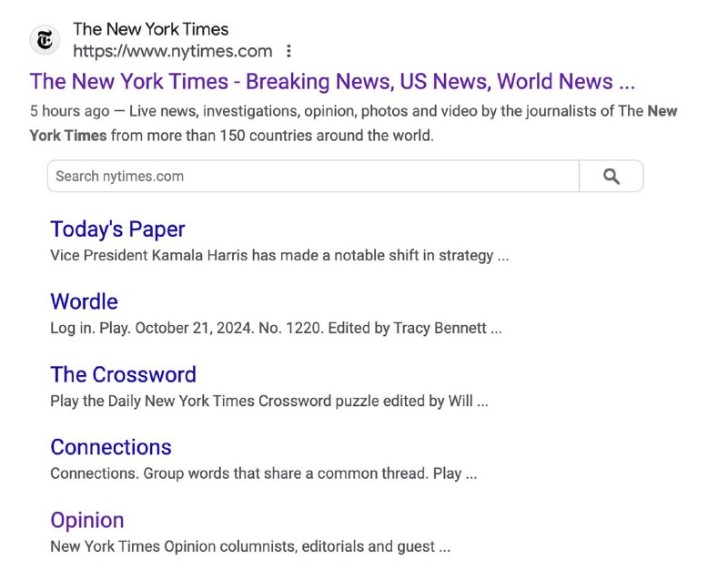Image resolution: width=728 pixels, height=580 pixels.
Task: Open the Today's Paper sitelink
Action: [117, 229]
